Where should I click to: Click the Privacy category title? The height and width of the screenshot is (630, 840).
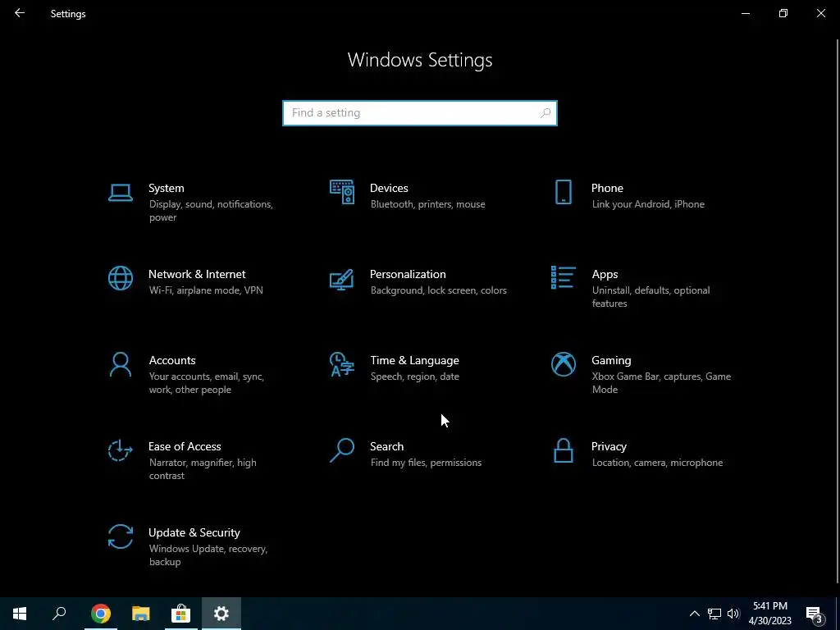tap(609, 447)
